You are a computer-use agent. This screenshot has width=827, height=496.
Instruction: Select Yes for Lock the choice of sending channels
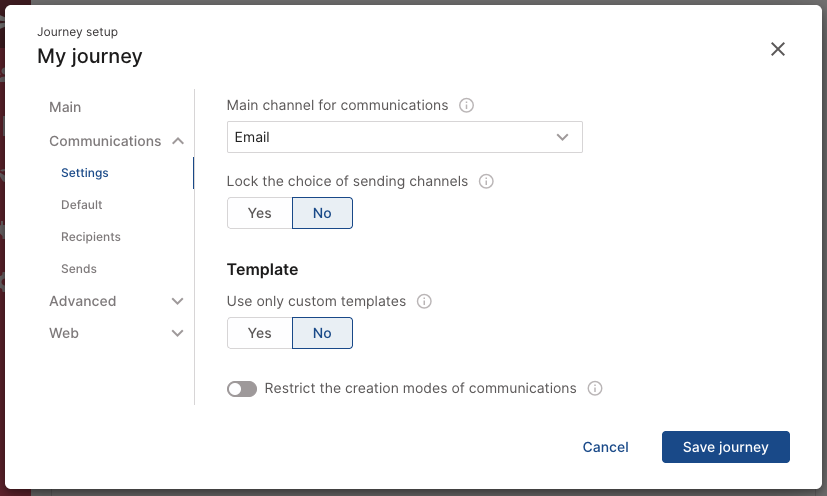[x=259, y=213]
